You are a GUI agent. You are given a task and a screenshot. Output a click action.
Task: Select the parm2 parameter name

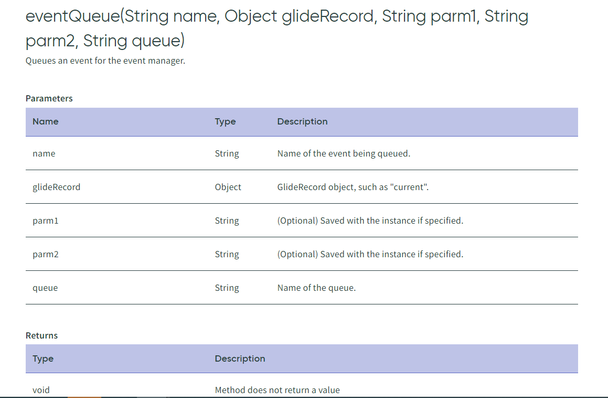coord(45,254)
